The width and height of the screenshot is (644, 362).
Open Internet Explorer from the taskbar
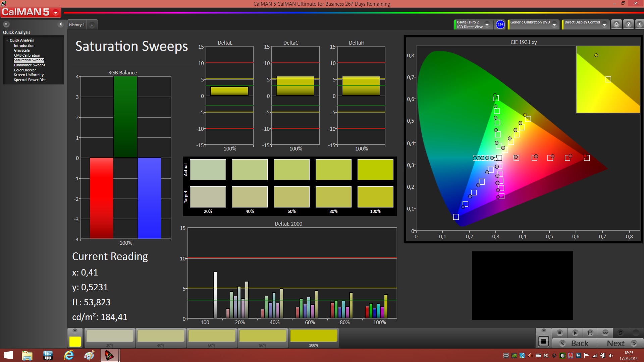69,355
